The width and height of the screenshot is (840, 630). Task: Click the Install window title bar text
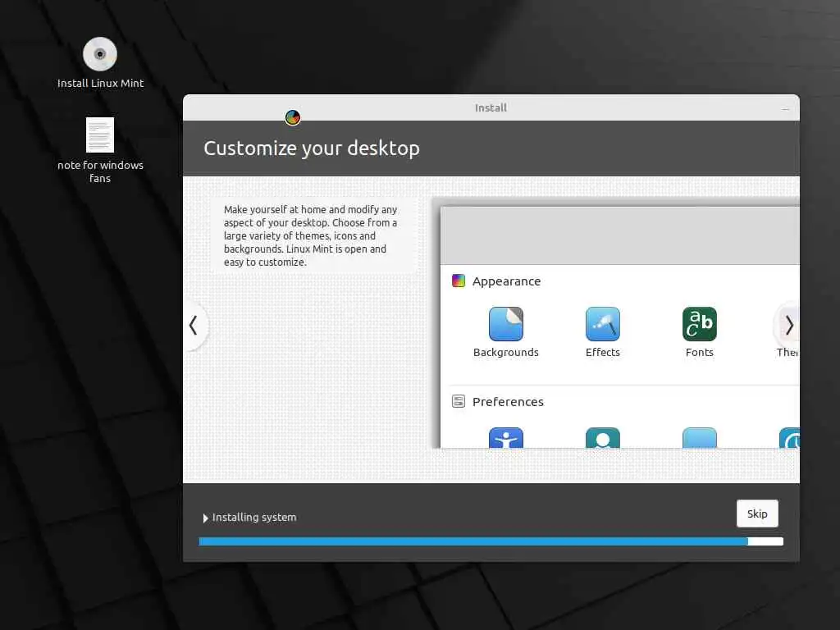click(491, 107)
